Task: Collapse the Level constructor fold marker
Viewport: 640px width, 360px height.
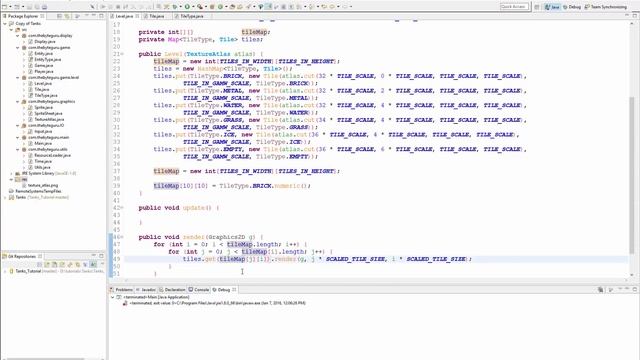Action: tap(122, 54)
